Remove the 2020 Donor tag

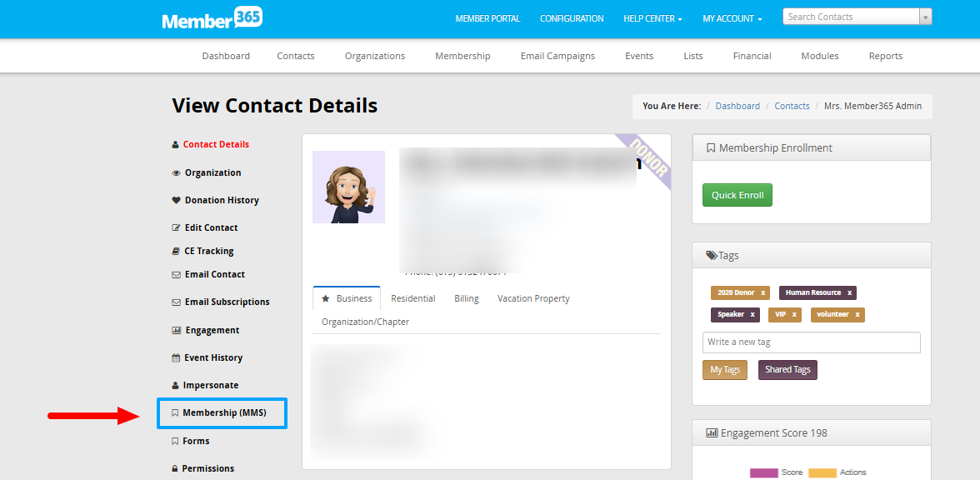coord(762,293)
